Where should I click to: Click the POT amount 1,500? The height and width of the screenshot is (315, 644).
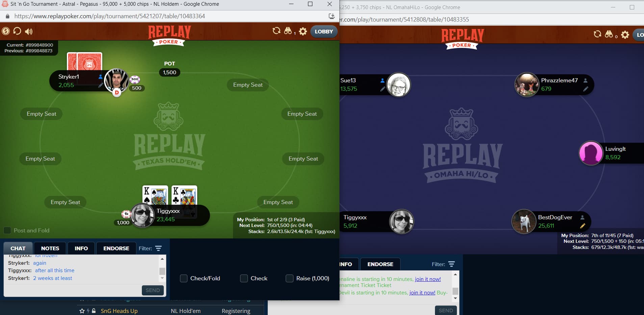click(x=170, y=72)
